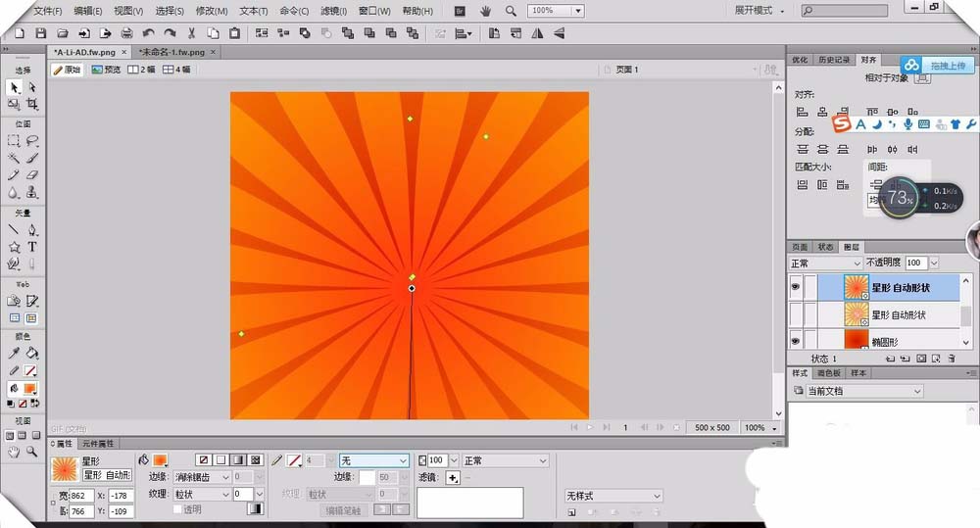Click the Save icon in the main toolbar
Viewport: 980px width, 528px height.
[x=41, y=33]
